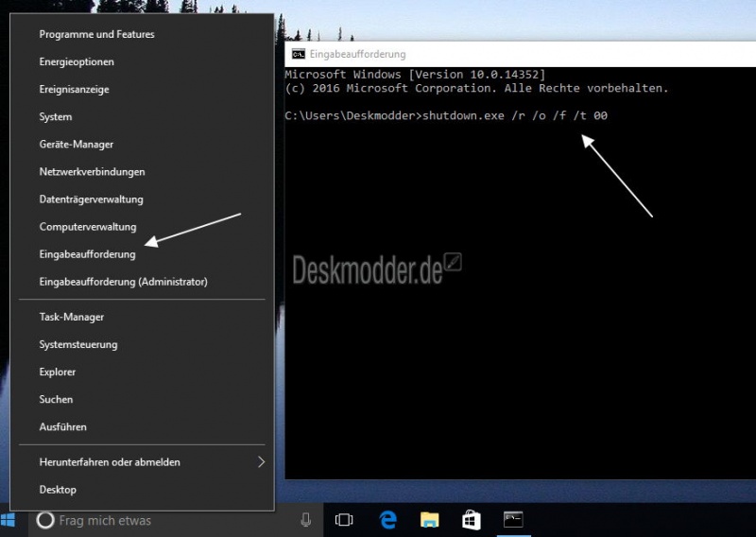756x537 pixels.
Task: Click the 2016 Microsoft Corporation copyright line
Action: 477,88
